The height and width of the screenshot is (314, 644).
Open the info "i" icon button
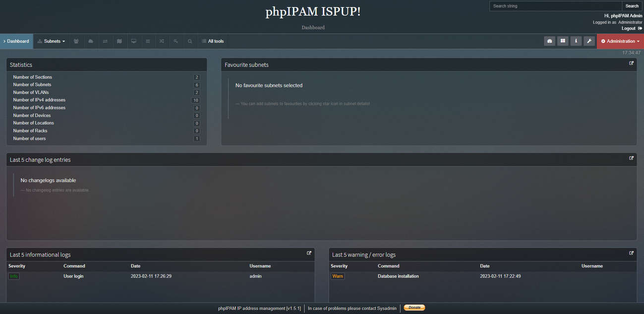tap(576, 41)
